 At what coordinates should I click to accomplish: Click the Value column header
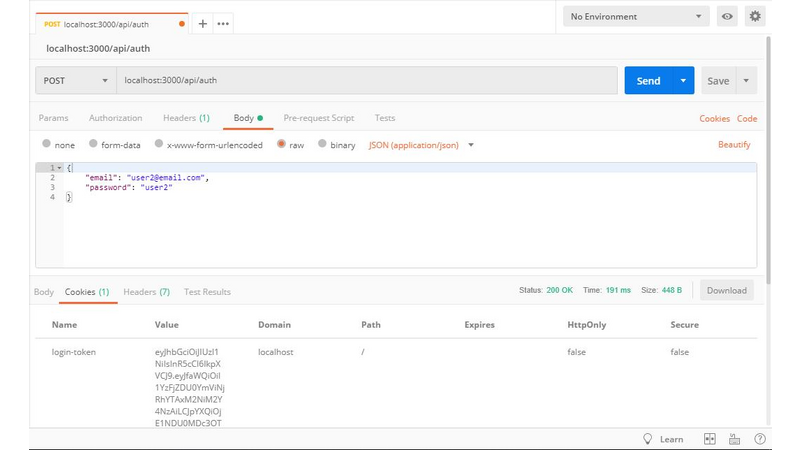point(167,324)
